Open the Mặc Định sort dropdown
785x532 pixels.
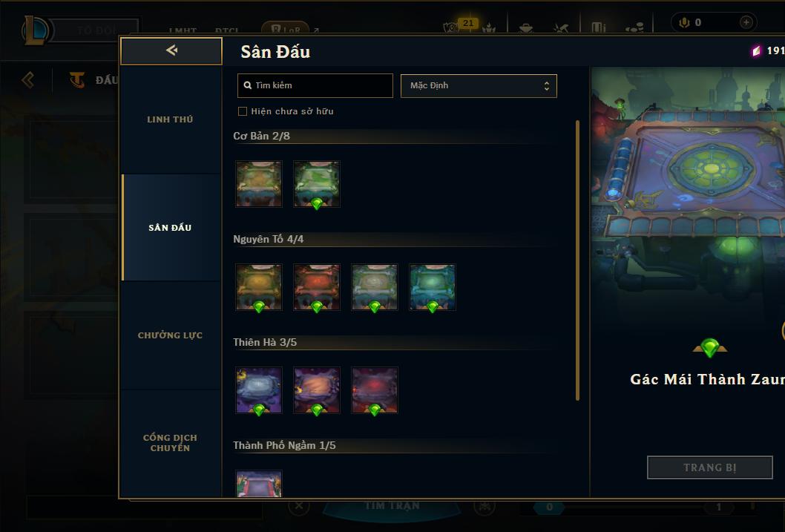pyautogui.click(x=479, y=85)
